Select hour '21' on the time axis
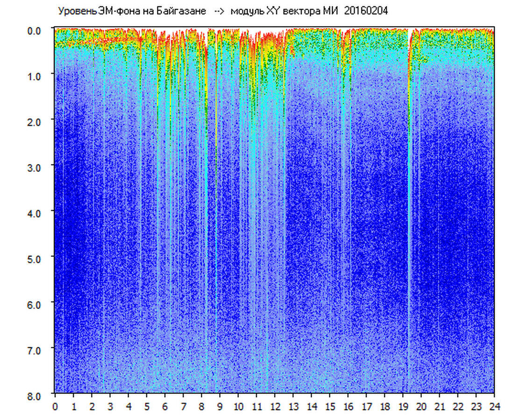 [x=440, y=406]
